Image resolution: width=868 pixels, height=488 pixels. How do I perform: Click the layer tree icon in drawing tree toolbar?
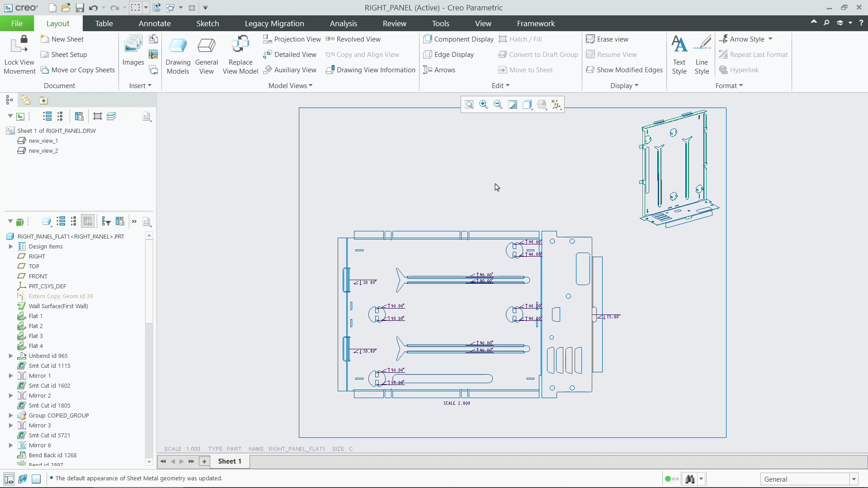(111, 117)
